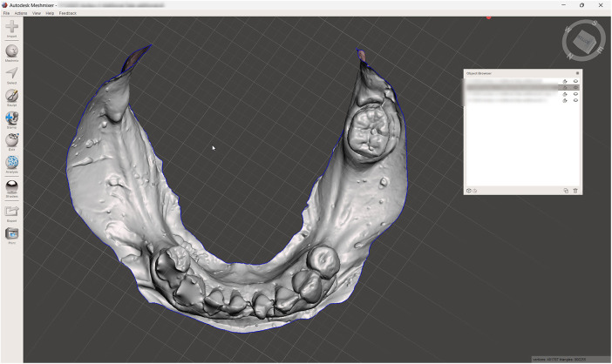Viewport: 612px width, 364px height.
Task: Maximize the Meshmixer window
Action: (x=581, y=5)
